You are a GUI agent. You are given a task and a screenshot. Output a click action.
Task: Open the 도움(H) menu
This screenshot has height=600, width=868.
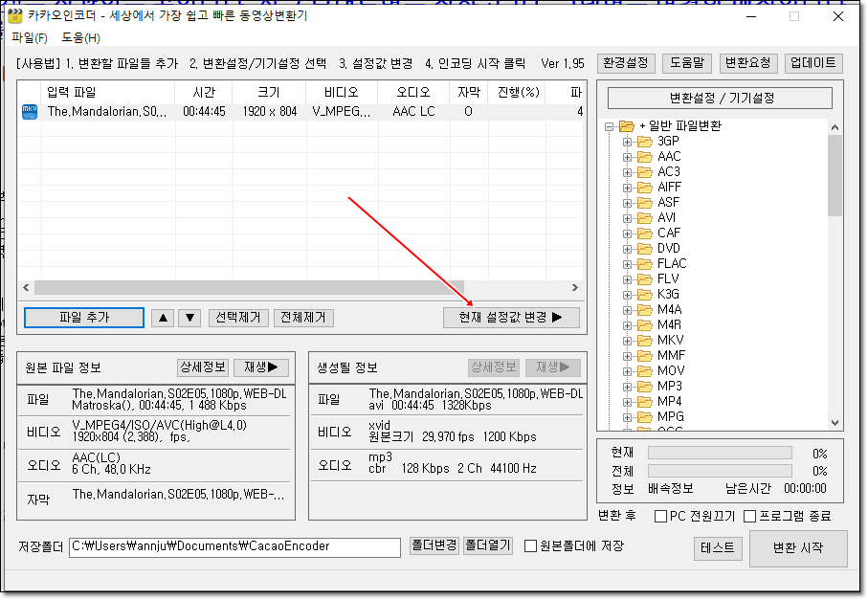point(80,37)
